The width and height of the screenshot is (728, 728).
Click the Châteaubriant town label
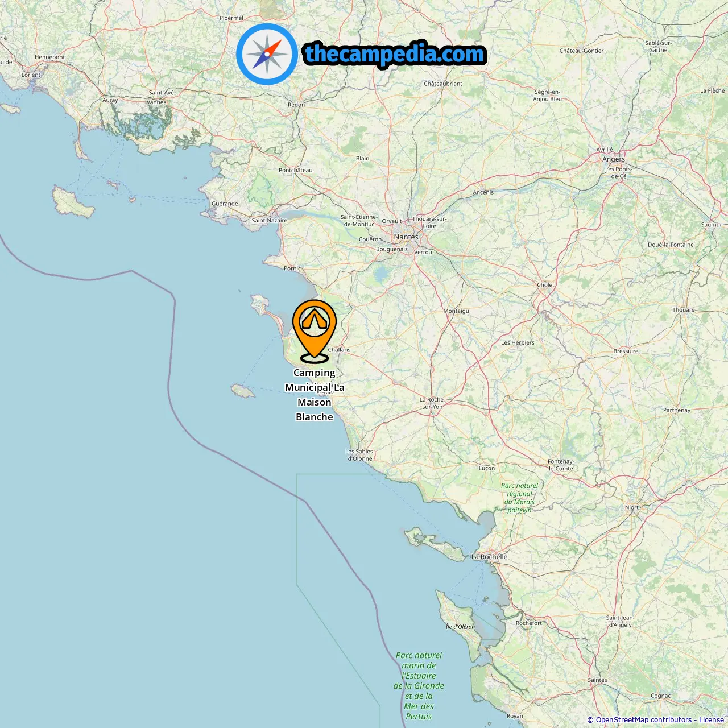pos(443,84)
